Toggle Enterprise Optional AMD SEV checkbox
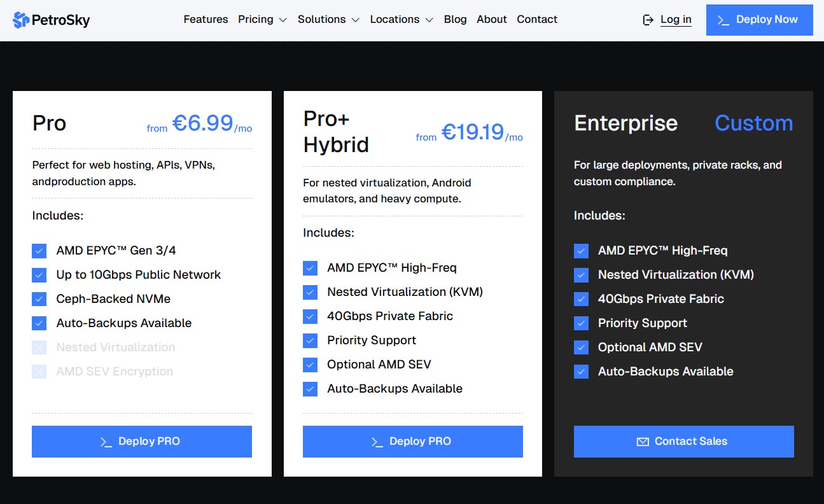The image size is (824, 504). coord(581,347)
